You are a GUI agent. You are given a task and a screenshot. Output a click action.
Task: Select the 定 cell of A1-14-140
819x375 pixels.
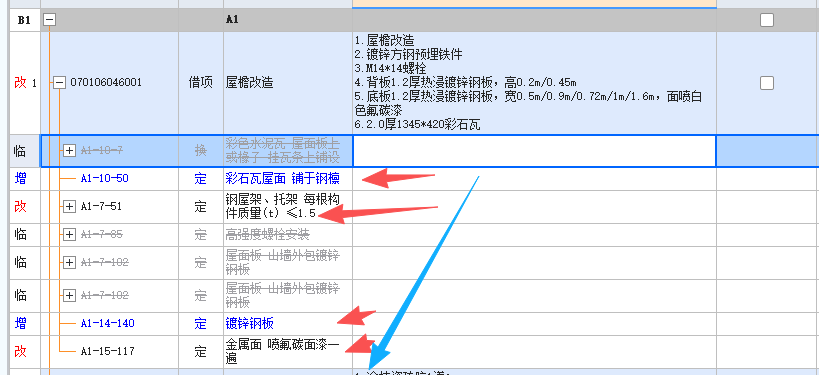tap(201, 324)
